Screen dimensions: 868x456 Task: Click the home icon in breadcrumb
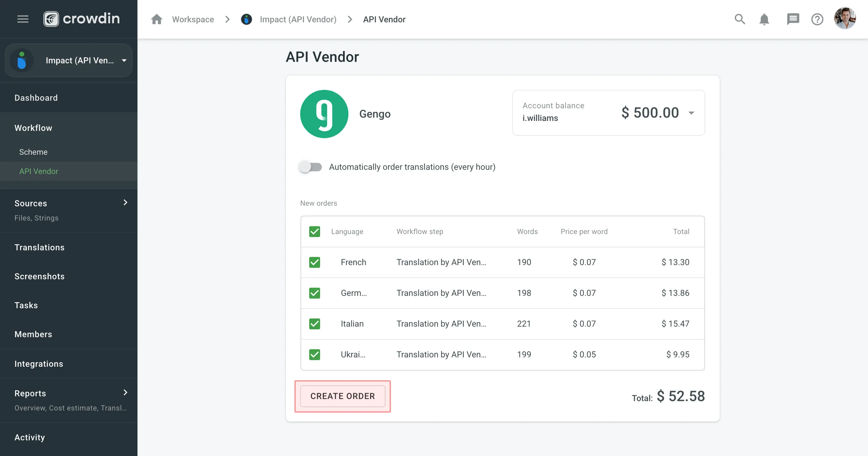coord(157,19)
